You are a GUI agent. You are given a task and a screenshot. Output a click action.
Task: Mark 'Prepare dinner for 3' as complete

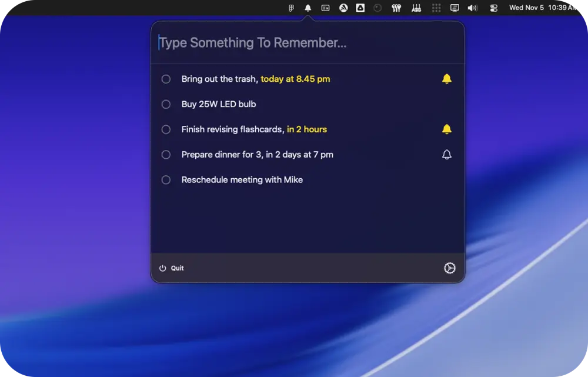166,155
